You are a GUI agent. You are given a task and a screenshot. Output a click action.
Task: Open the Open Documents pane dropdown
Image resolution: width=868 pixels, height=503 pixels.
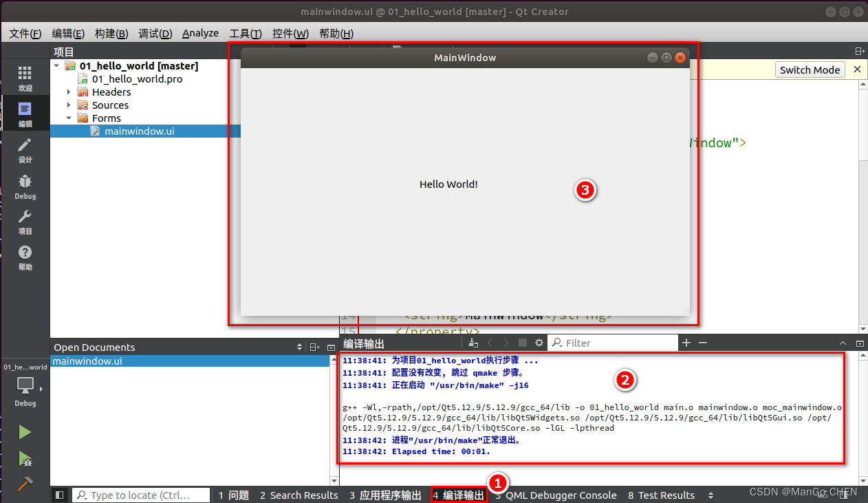tap(299, 347)
